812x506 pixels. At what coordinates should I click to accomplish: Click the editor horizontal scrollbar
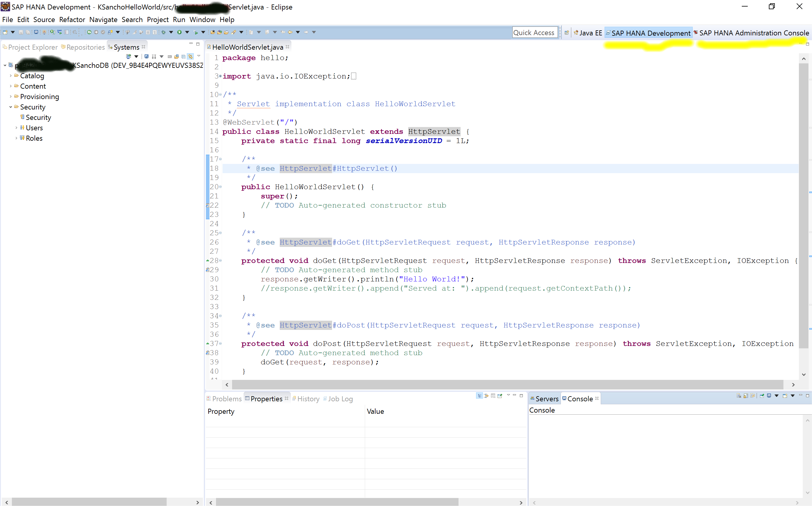tap(507, 385)
